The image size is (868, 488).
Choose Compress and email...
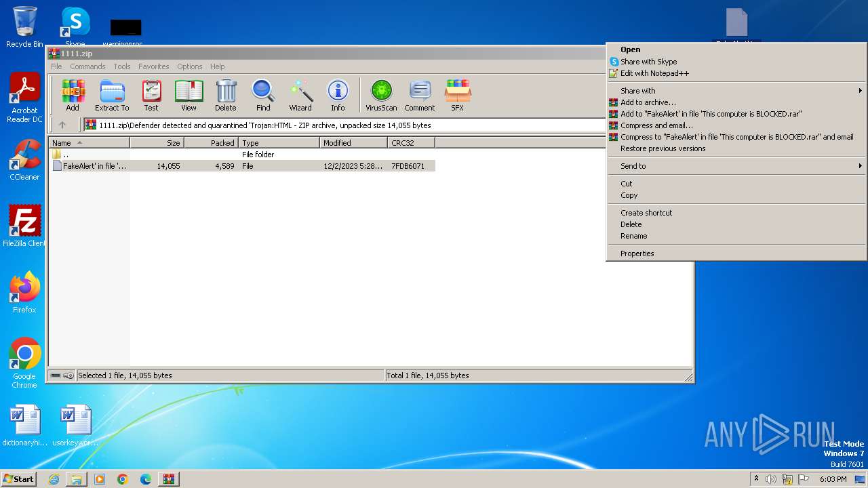pyautogui.click(x=736, y=125)
